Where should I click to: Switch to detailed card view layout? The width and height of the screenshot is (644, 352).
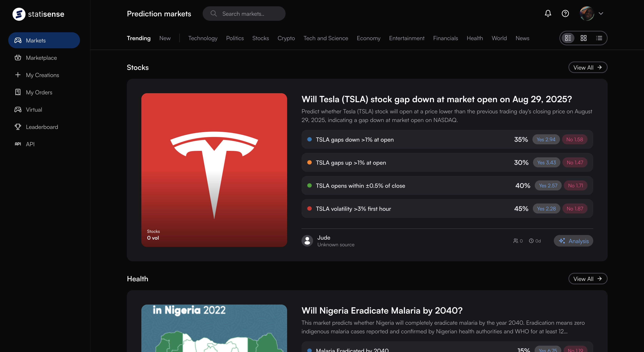point(568,38)
